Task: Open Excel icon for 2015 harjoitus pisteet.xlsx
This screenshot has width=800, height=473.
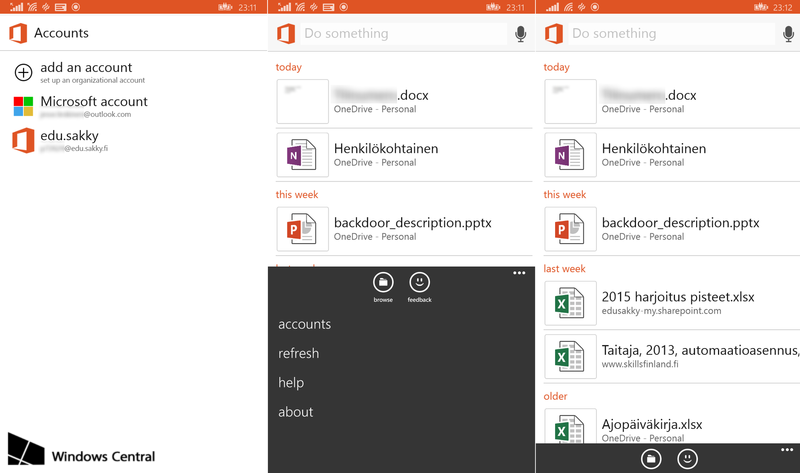Action: click(x=570, y=303)
